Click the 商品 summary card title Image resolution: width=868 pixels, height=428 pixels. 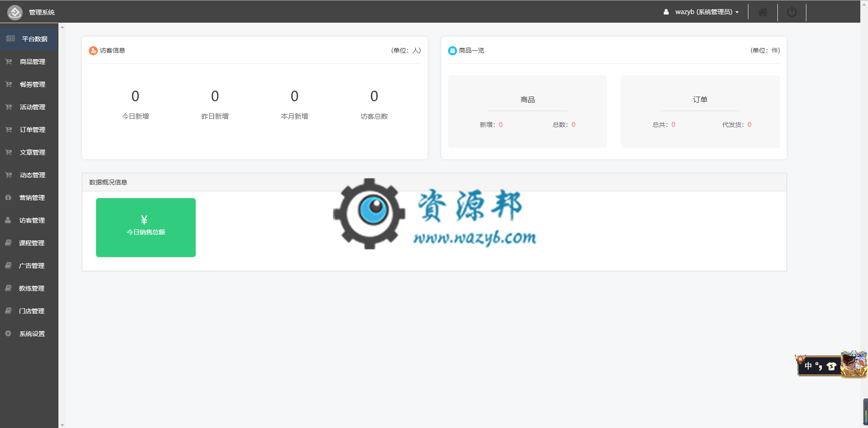(x=527, y=100)
